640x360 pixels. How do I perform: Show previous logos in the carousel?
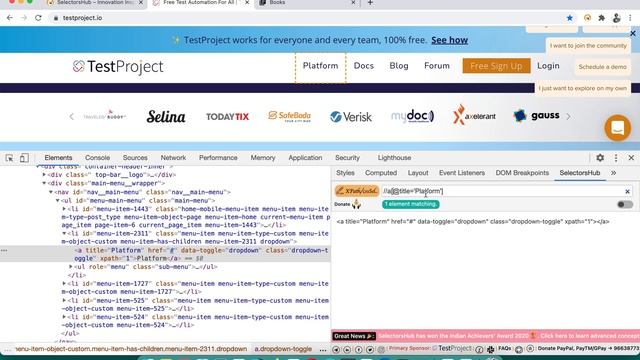(71, 117)
